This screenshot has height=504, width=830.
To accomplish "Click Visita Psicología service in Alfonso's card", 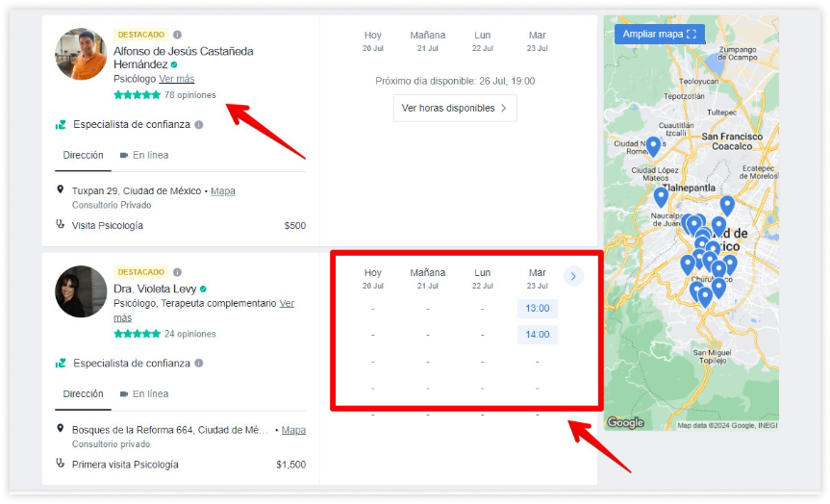I will click(108, 225).
